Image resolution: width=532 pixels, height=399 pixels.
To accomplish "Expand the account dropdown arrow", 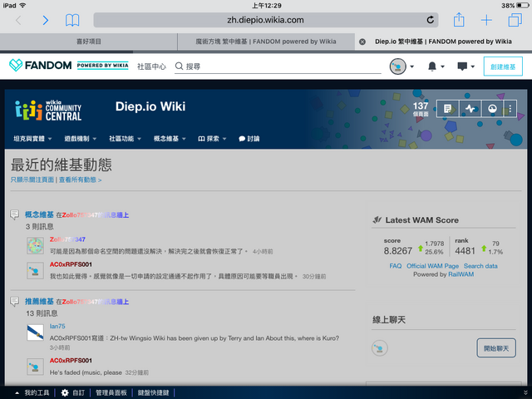I will (412, 66).
